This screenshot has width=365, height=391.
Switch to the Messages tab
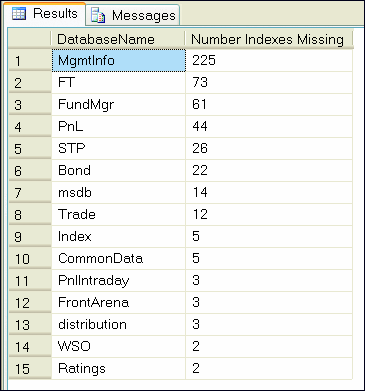pyautogui.click(x=133, y=15)
